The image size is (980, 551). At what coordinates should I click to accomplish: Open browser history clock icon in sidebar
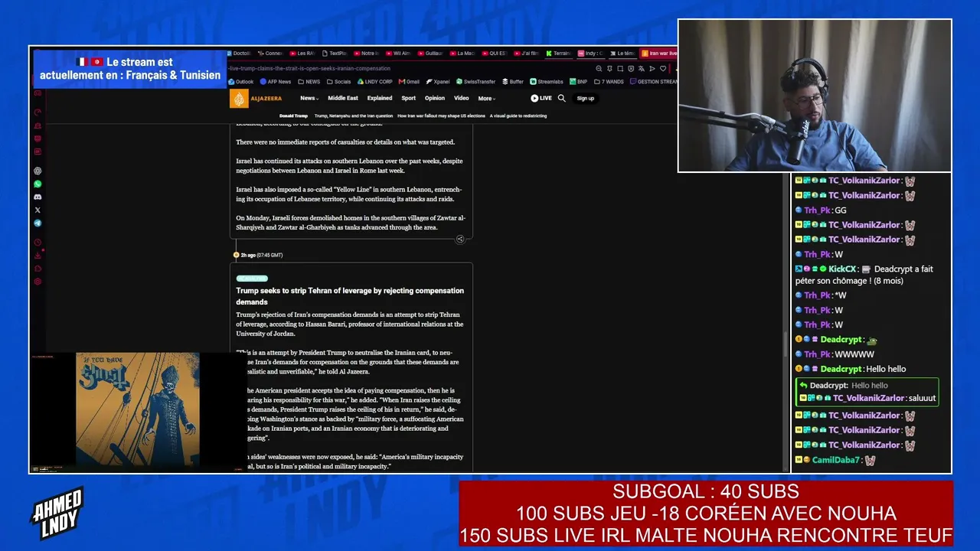coord(38,243)
